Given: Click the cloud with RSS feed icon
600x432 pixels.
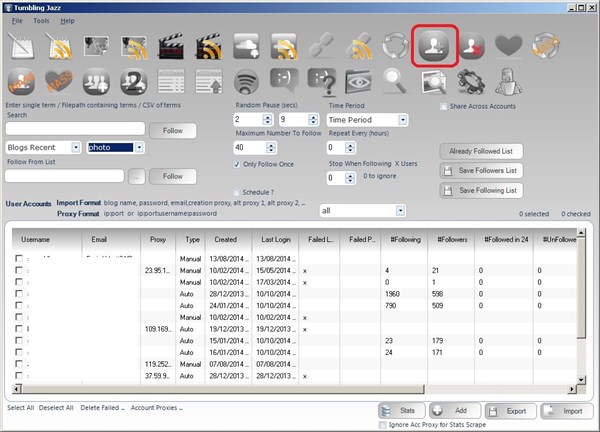Looking at the screenshot, I should tap(284, 47).
